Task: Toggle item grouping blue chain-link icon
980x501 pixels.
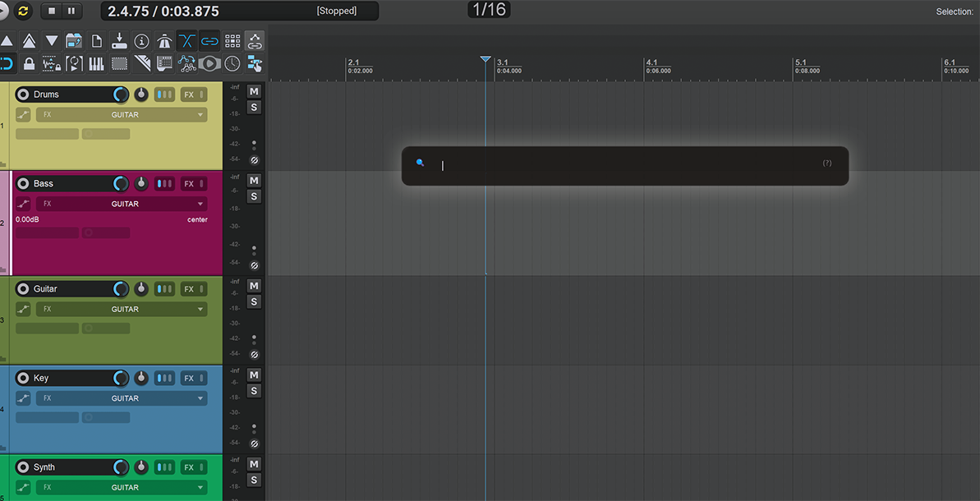Action: coord(209,41)
